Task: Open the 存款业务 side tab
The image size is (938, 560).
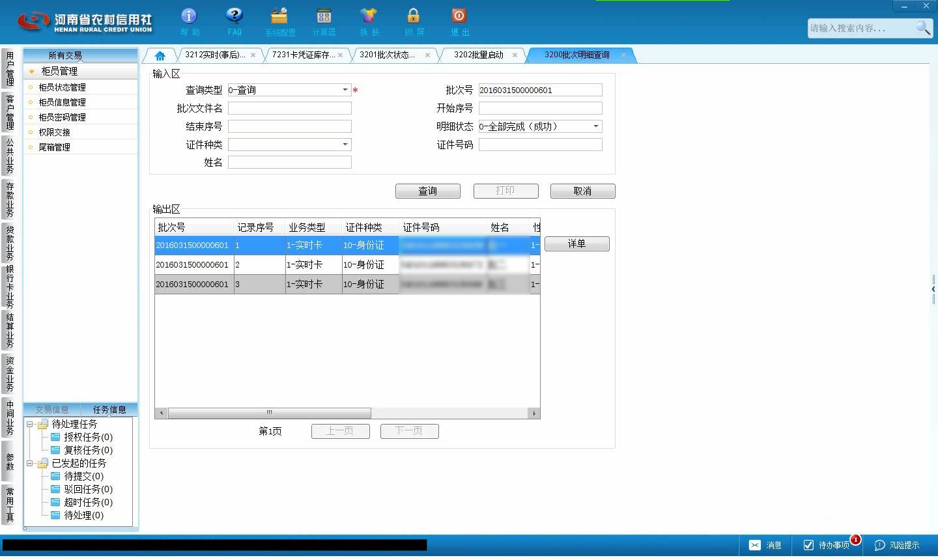Action: click(x=10, y=199)
